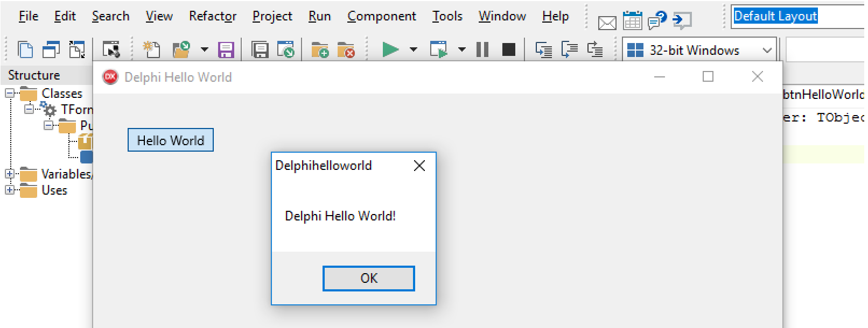Toggle between form and unit icon
The height and width of the screenshot is (328, 868).
[x=77, y=50]
